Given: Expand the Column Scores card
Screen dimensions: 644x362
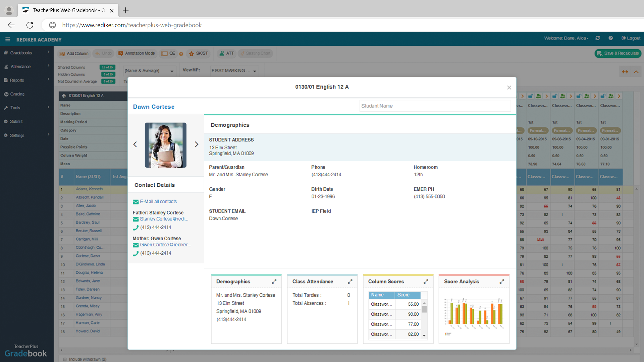Looking at the screenshot, I should tap(426, 282).
